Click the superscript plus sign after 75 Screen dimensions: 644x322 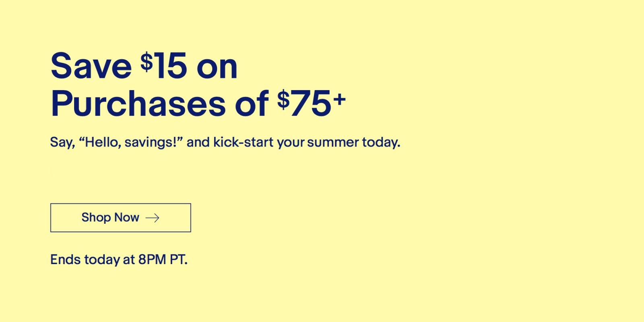tap(339, 99)
